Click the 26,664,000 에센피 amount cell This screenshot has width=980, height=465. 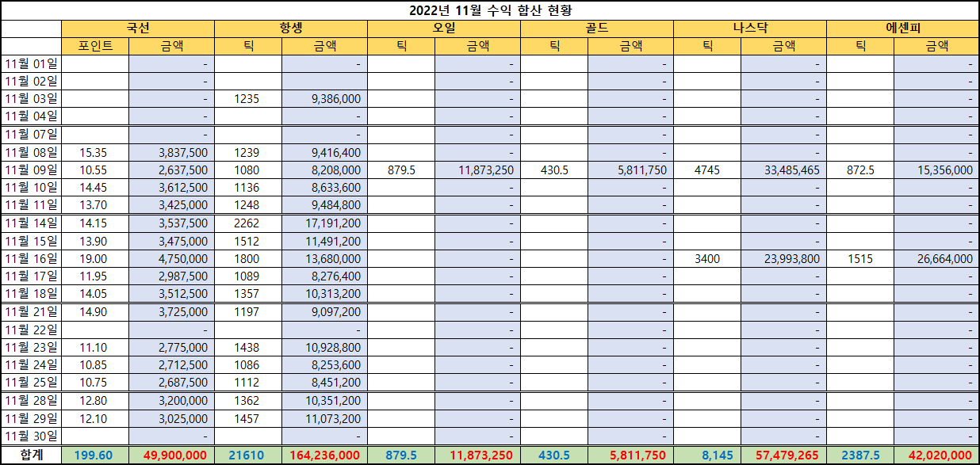pyautogui.click(x=936, y=258)
